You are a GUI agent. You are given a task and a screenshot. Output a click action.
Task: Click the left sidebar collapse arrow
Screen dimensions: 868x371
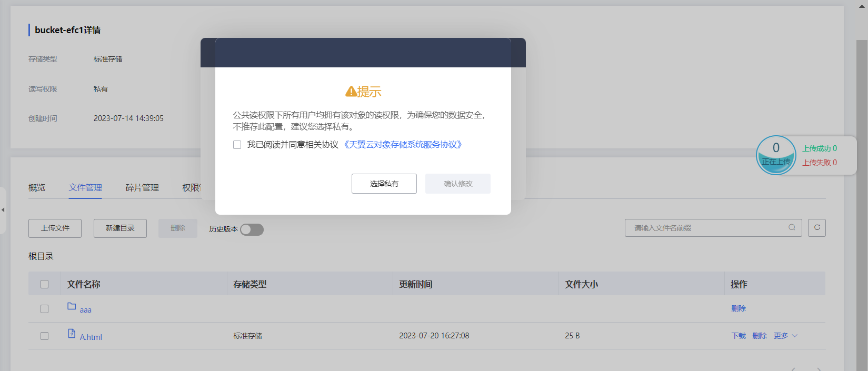tap(3, 210)
